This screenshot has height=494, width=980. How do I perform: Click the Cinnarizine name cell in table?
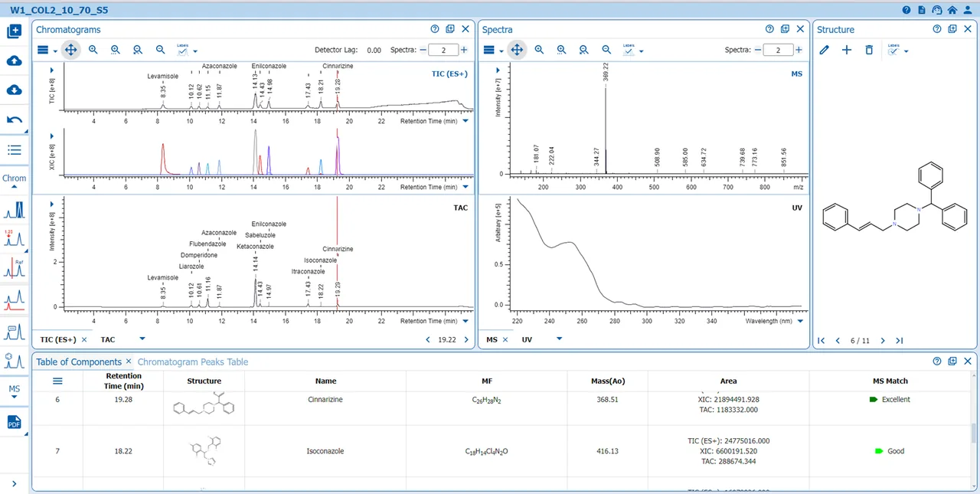pyautogui.click(x=325, y=400)
